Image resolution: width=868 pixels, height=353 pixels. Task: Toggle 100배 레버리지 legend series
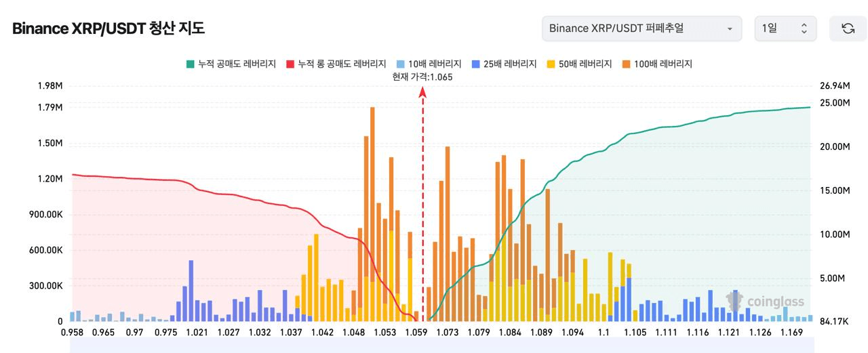(x=656, y=64)
